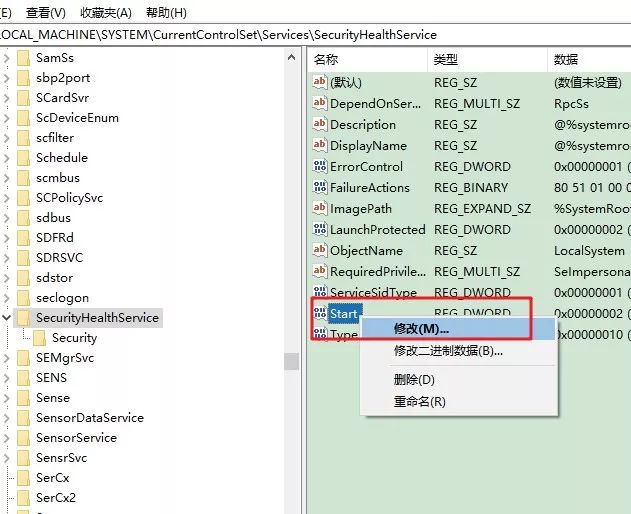This screenshot has height=514, width=631.
Task: Click the string icon beside ImagePath value
Action: pyautogui.click(x=320, y=209)
